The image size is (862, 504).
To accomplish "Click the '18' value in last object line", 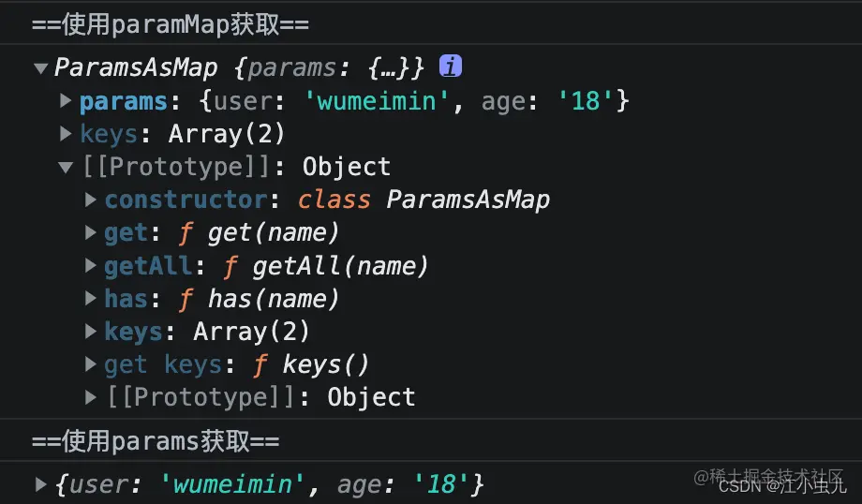I will tap(441, 484).
